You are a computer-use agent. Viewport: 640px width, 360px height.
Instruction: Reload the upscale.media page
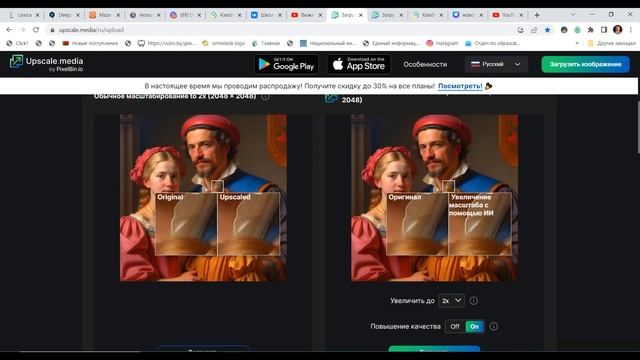click(36, 30)
